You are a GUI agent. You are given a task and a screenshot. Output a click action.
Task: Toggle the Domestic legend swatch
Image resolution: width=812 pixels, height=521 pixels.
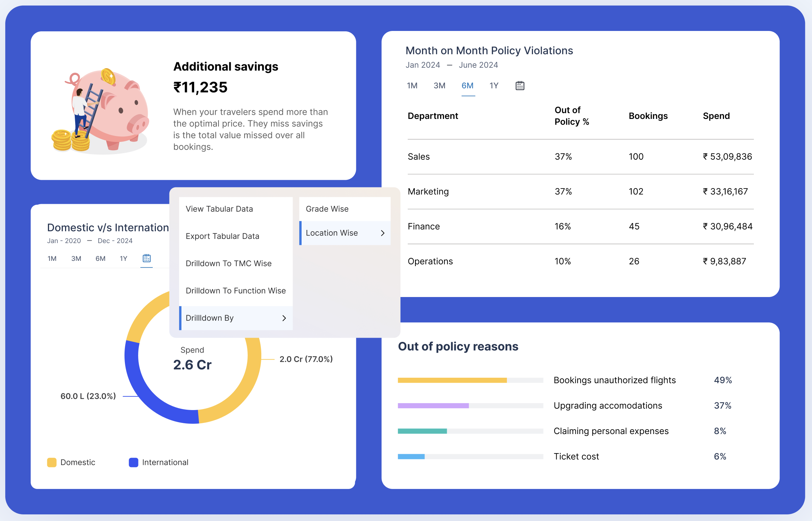(x=52, y=462)
